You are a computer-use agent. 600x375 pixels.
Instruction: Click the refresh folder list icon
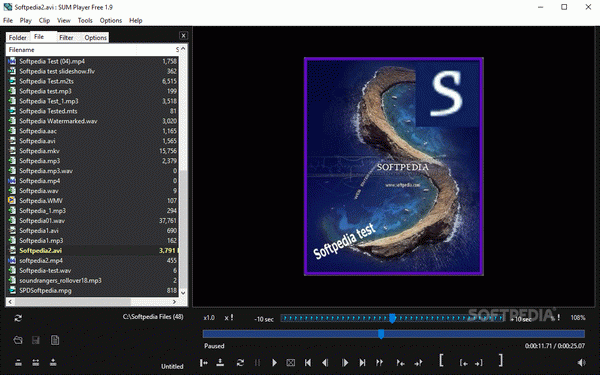pyautogui.click(x=18, y=318)
